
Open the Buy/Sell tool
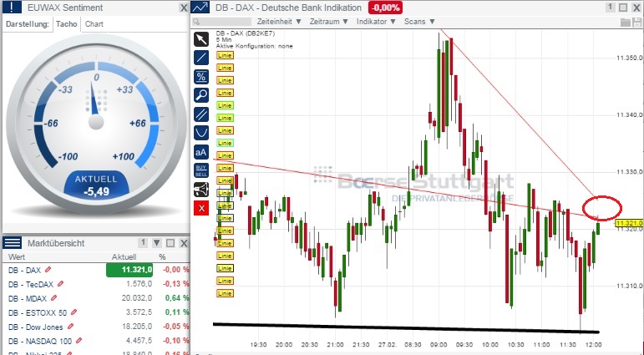point(201,170)
